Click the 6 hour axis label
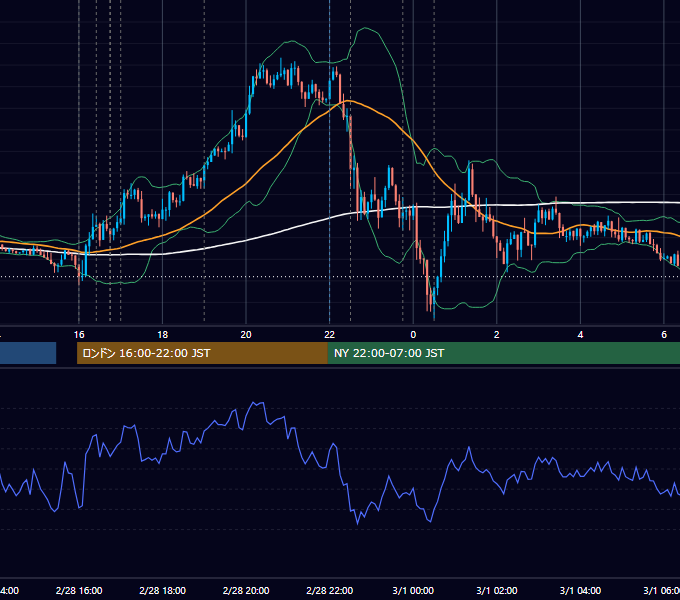This screenshot has height=600, width=680. [x=664, y=335]
